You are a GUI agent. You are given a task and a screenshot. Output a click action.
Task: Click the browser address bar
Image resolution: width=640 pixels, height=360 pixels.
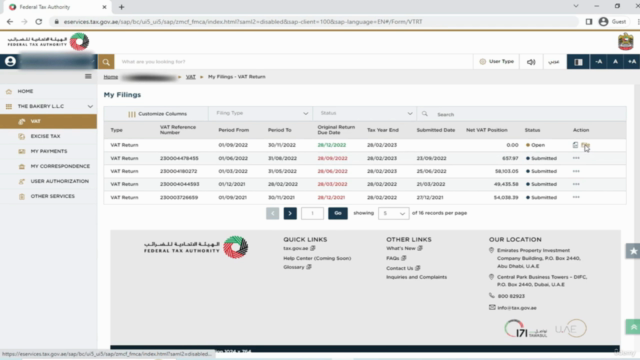point(314,22)
